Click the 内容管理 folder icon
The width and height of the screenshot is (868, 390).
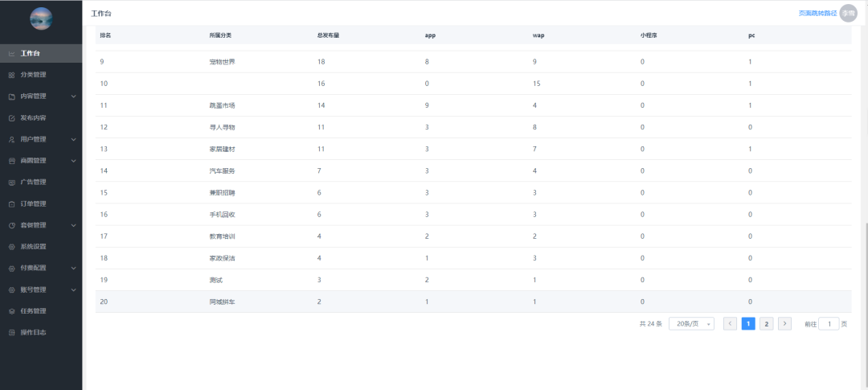11,96
